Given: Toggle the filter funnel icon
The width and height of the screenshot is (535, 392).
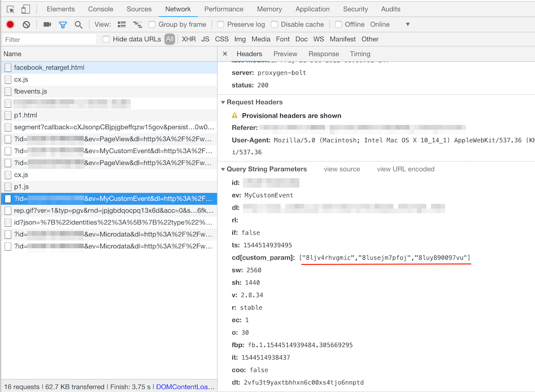Looking at the screenshot, I should click(x=63, y=25).
